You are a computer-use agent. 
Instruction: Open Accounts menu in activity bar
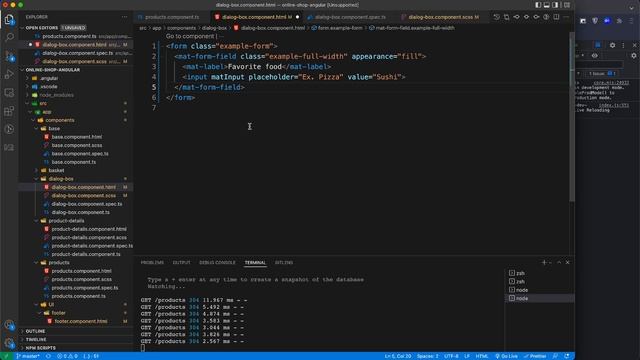point(9,325)
